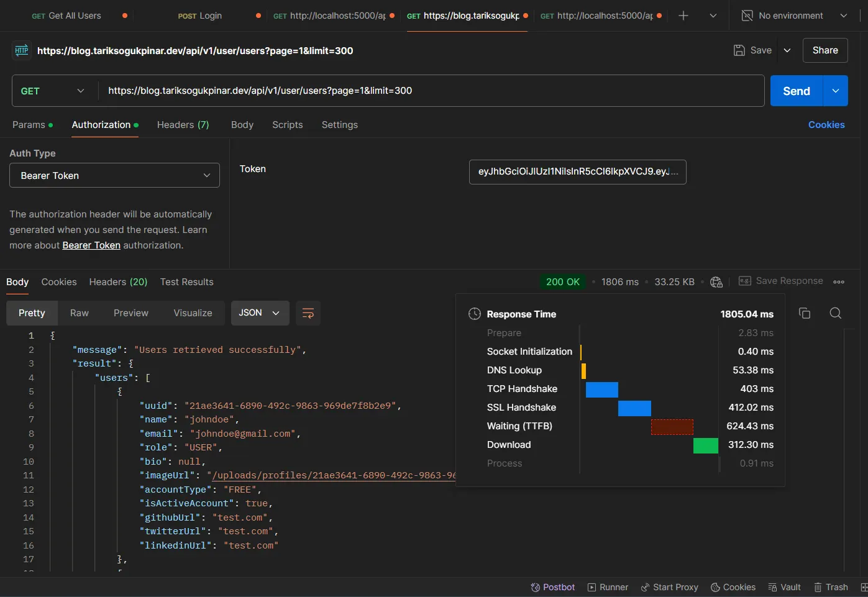Open the Scripts tab
868x597 pixels.
point(288,125)
